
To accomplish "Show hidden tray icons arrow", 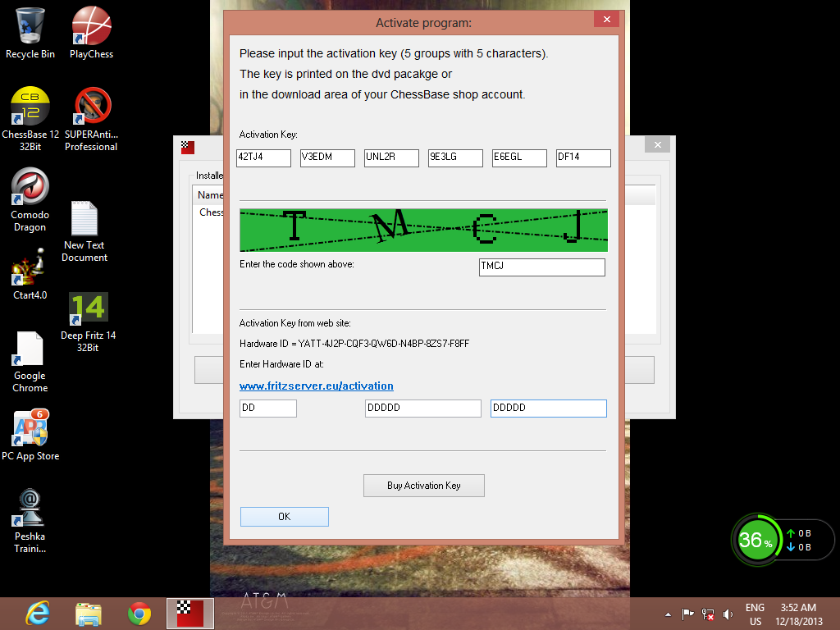I will (668, 614).
